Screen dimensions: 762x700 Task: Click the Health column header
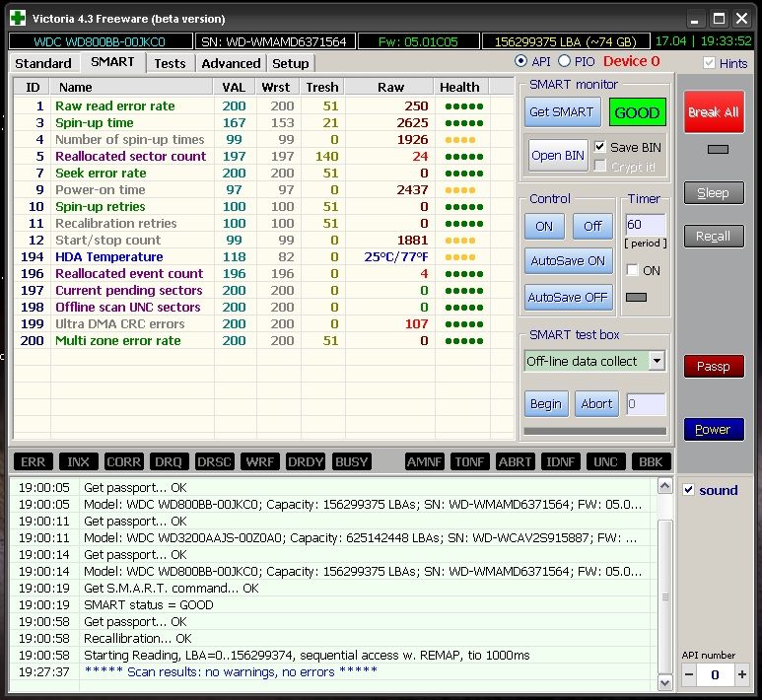pos(461,87)
